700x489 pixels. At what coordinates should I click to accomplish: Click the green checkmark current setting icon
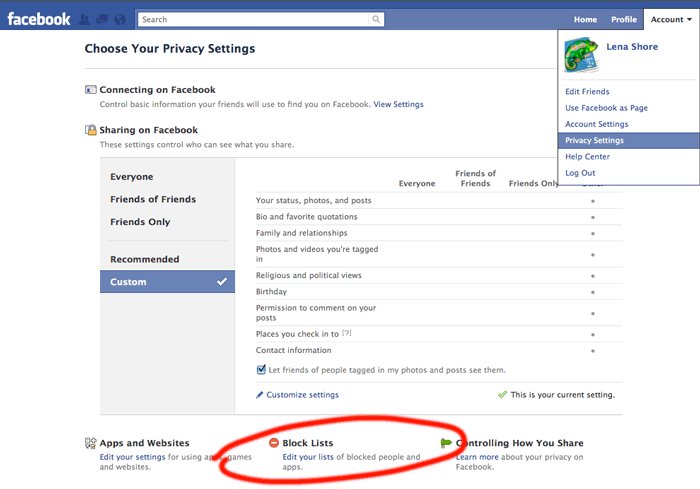pyautogui.click(x=502, y=394)
